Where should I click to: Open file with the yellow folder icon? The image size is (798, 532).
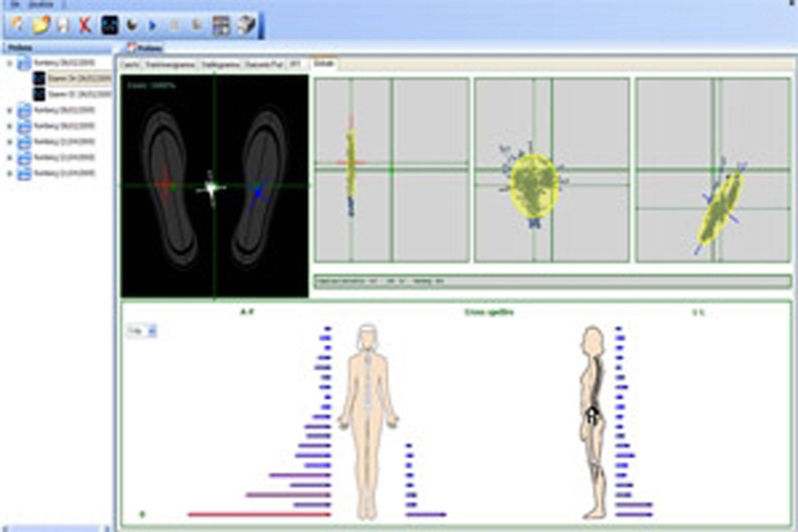(x=40, y=25)
